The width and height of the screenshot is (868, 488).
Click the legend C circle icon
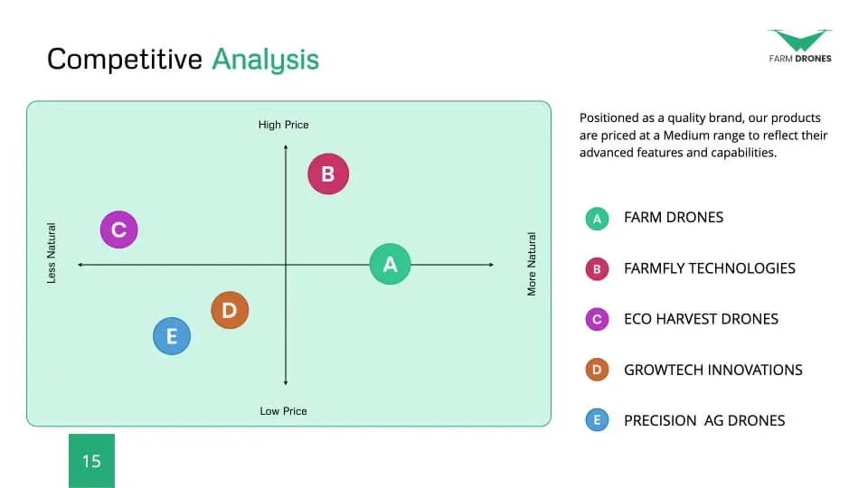click(598, 319)
